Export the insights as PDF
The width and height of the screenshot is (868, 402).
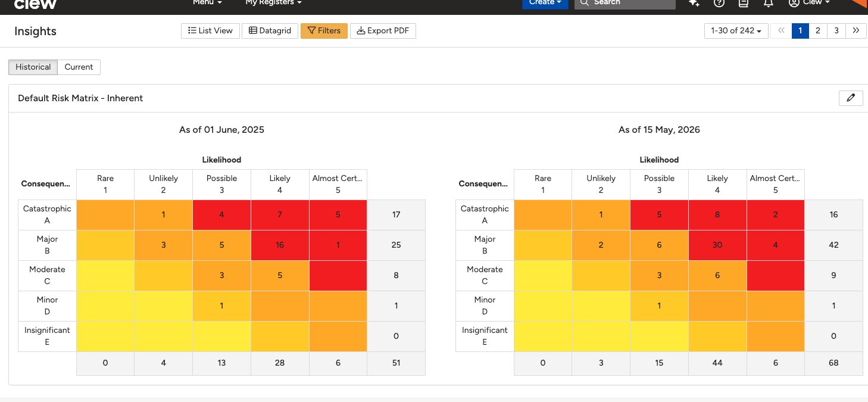(383, 31)
